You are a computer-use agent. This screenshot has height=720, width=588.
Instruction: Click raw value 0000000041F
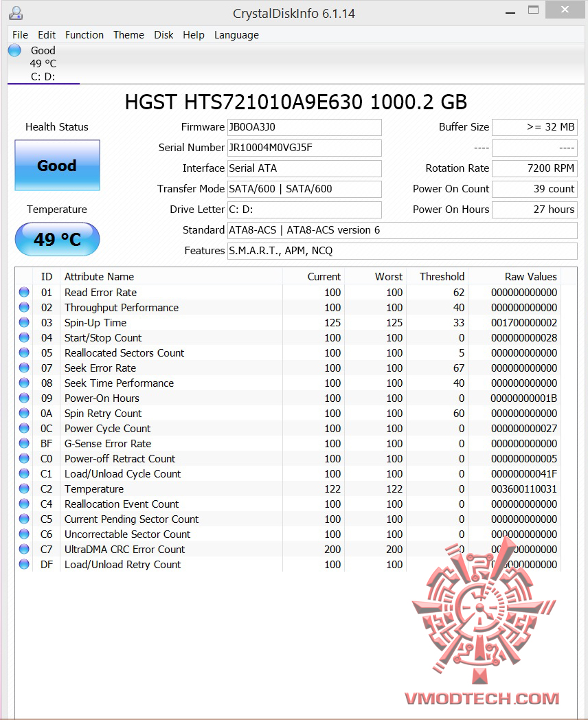524,474
